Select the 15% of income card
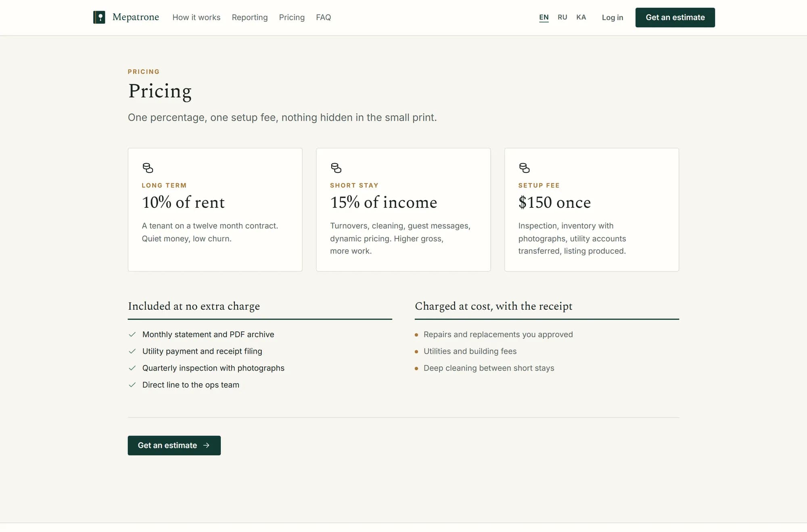807x532 pixels. pos(403,210)
